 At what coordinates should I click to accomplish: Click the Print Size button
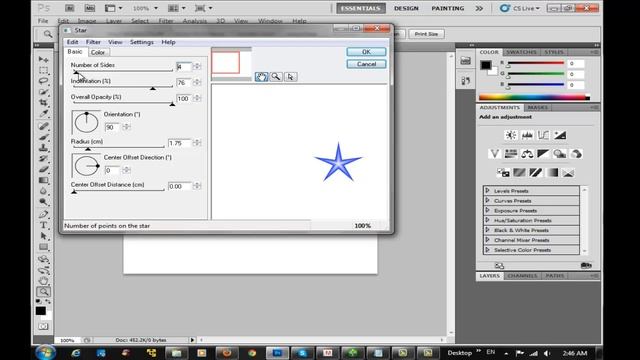tap(426, 34)
